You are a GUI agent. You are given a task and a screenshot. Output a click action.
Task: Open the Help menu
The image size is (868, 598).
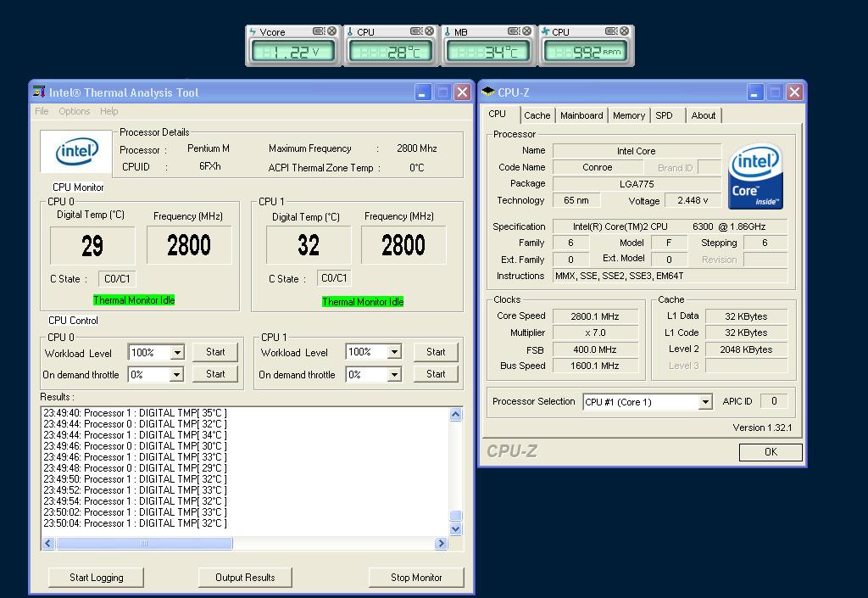coord(109,111)
